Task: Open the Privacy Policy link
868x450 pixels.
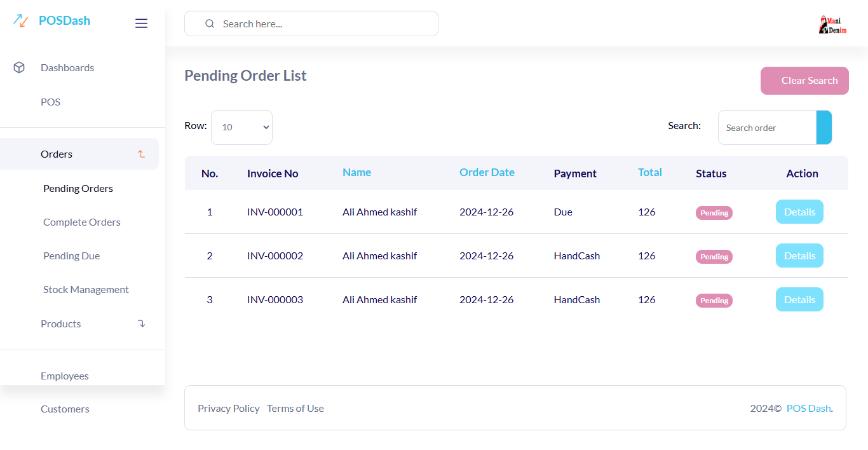Action: tap(229, 408)
